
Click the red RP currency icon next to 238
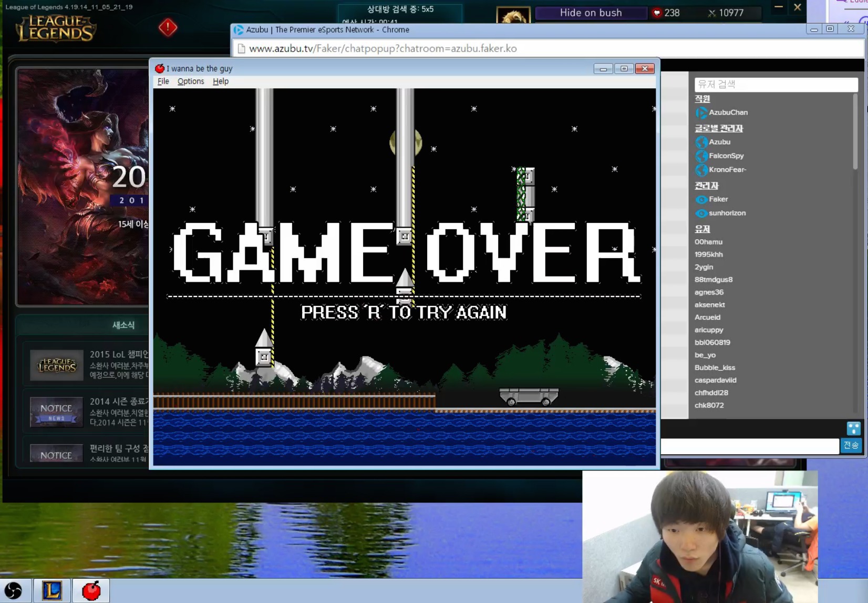click(657, 13)
